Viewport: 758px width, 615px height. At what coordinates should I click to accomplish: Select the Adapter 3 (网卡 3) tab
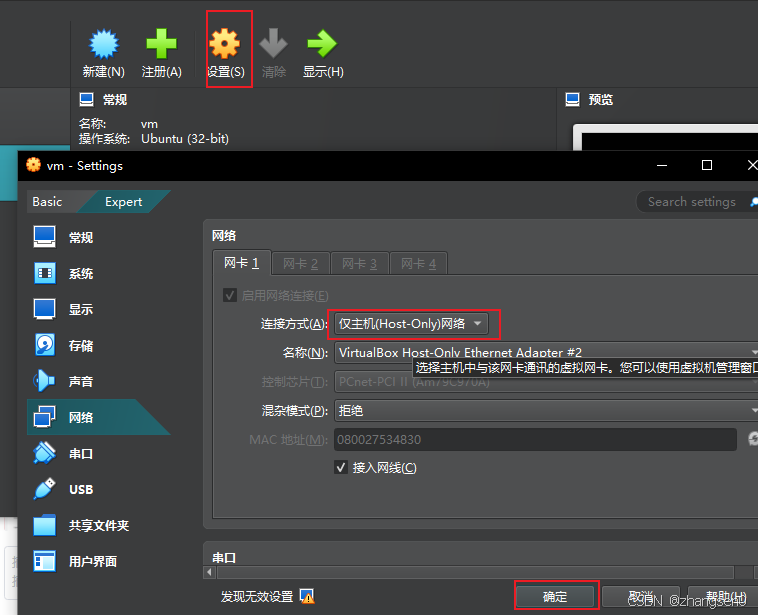(x=360, y=264)
